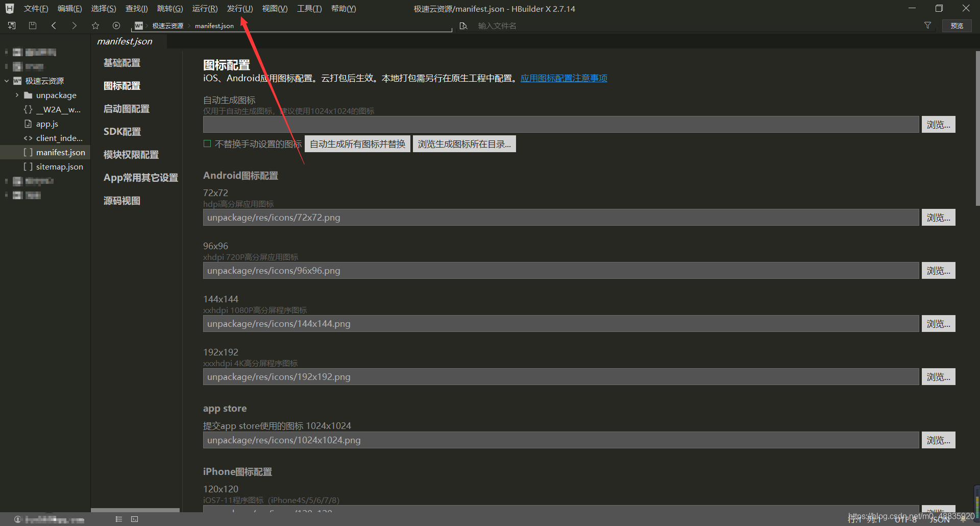Open the 帮助(Y) menu
Viewport: 980px width, 526px height.
[344, 9]
